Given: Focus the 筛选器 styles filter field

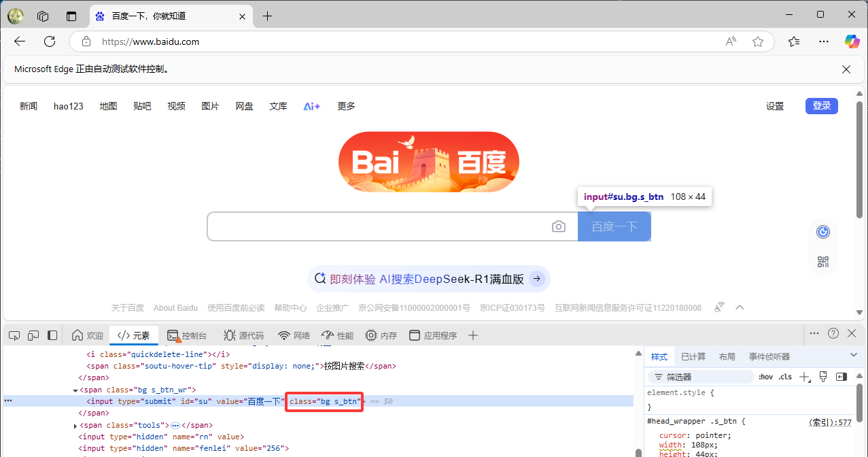Looking at the screenshot, I should pyautogui.click(x=701, y=377).
